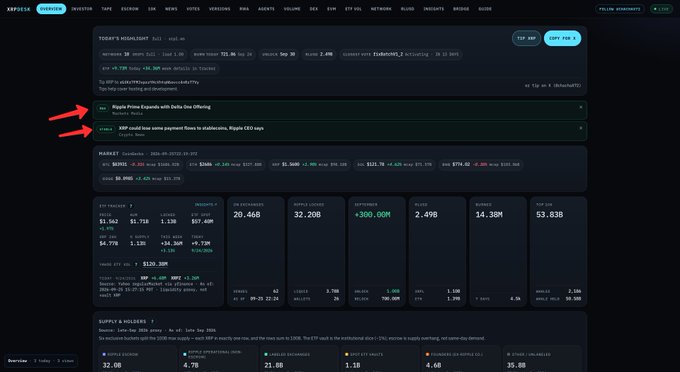
Task: Click the Founders 4.6B bucket
Action: click(x=461, y=359)
